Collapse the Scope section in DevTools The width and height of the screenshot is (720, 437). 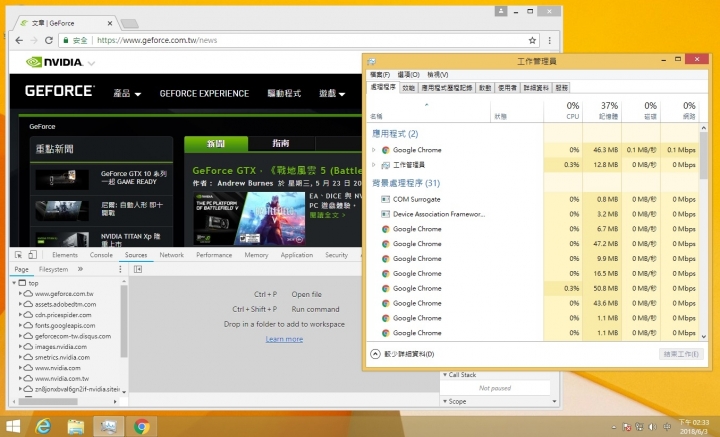tap(445, 402)
